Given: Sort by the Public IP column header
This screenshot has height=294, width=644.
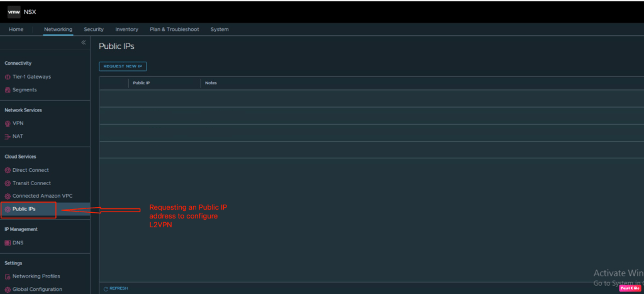Looking at the screenshot, I should point(141,83).
